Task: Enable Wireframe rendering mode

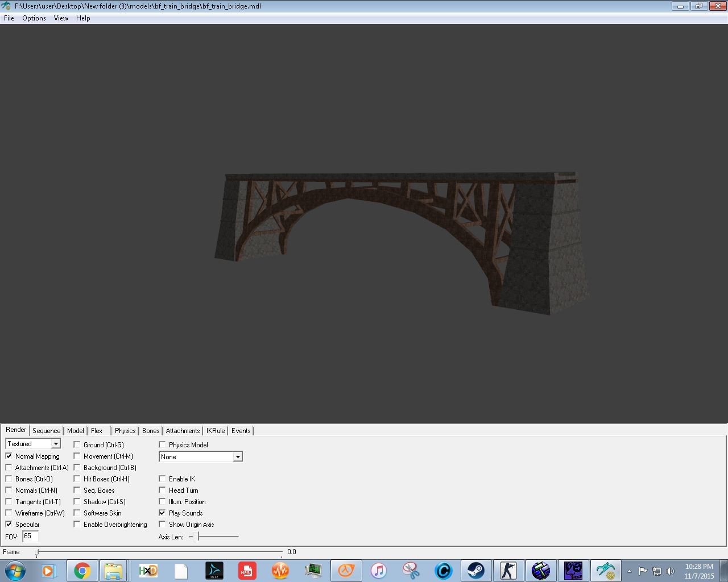Action: click(x=9, y=513)
